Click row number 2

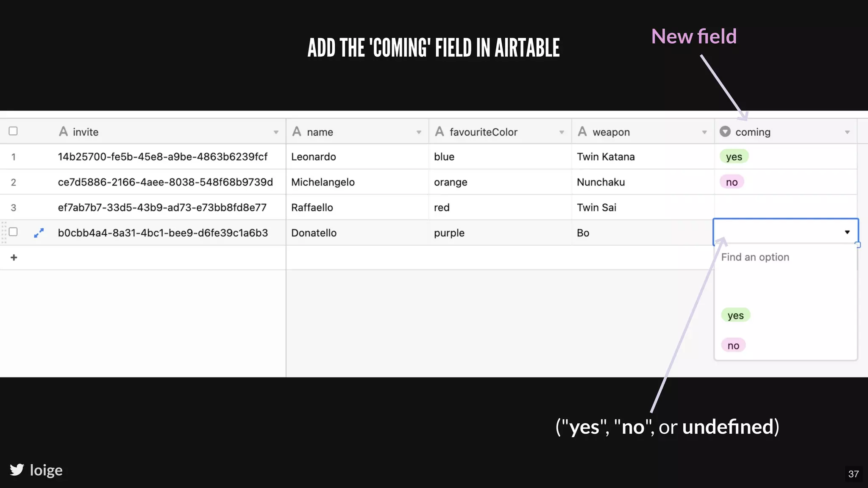pyautogui.click(x=14, y=183)
